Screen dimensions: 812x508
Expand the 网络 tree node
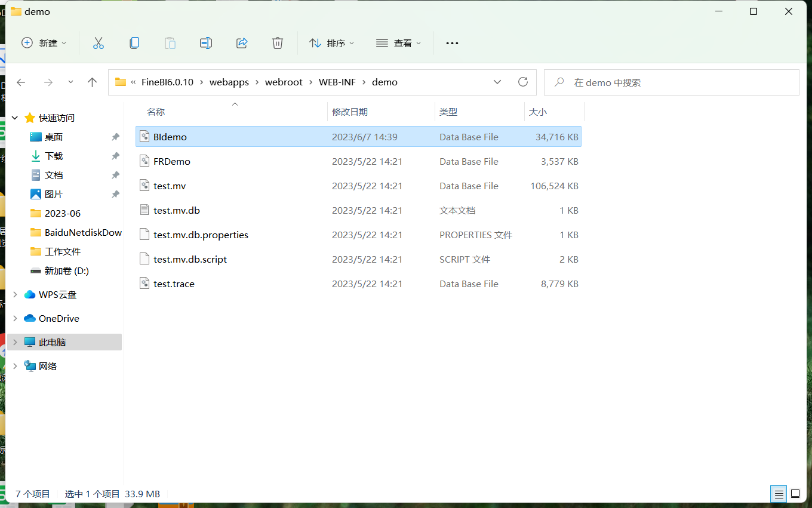[x=15, y=366]
